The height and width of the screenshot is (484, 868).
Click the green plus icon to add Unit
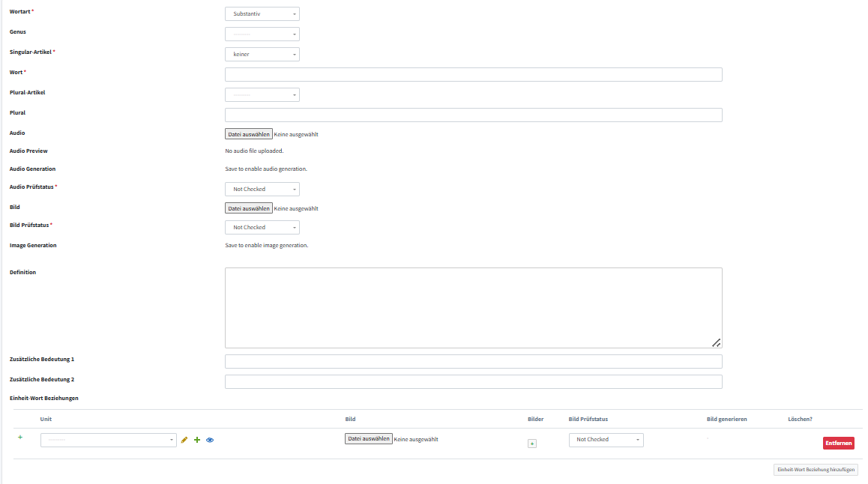tap(197, 441)
